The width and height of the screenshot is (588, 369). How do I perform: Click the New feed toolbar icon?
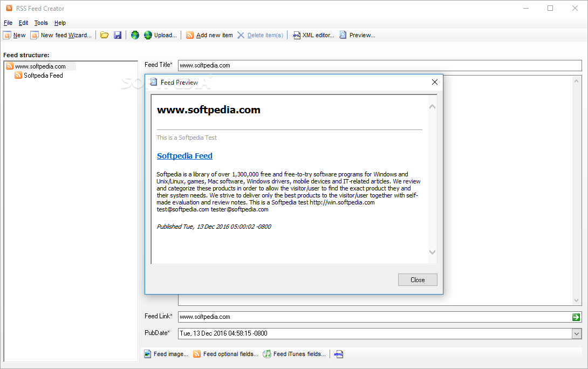(x=15, y=35)
